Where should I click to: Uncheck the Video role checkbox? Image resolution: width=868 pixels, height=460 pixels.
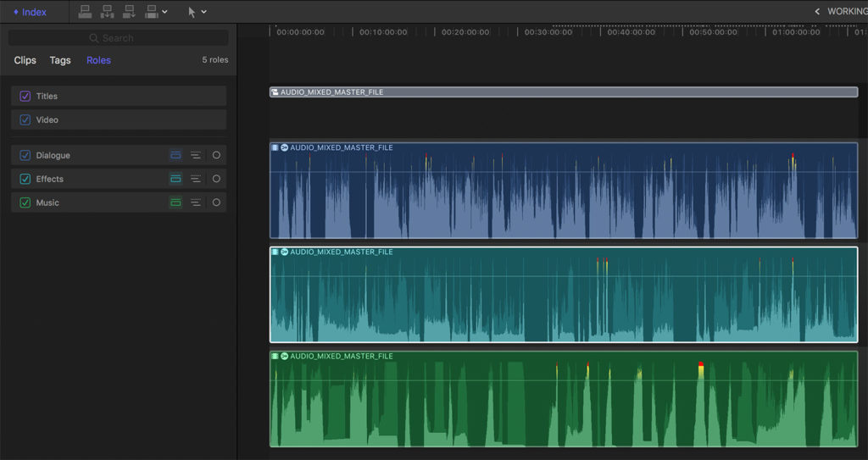pyautogui.click(x=25, y=119)
